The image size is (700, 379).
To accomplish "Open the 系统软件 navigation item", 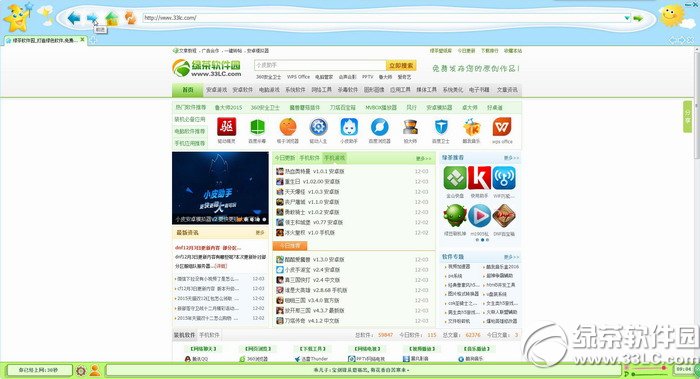I will (296, 90).
